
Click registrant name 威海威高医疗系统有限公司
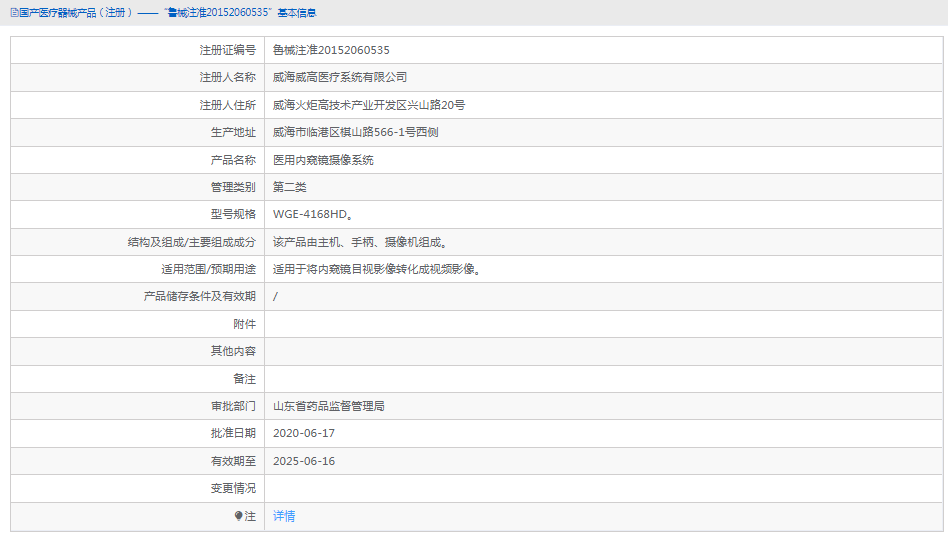[x=340, y=77]
